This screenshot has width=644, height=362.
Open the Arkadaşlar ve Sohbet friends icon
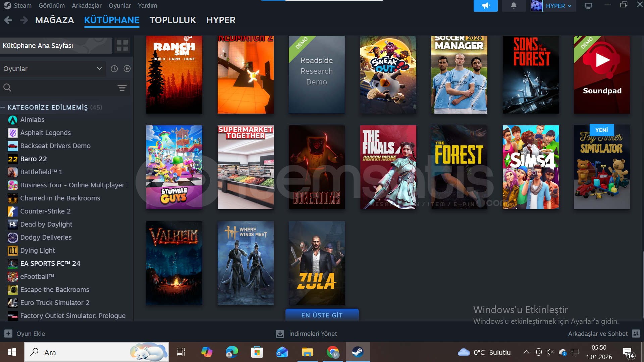[x=636, y=334]
